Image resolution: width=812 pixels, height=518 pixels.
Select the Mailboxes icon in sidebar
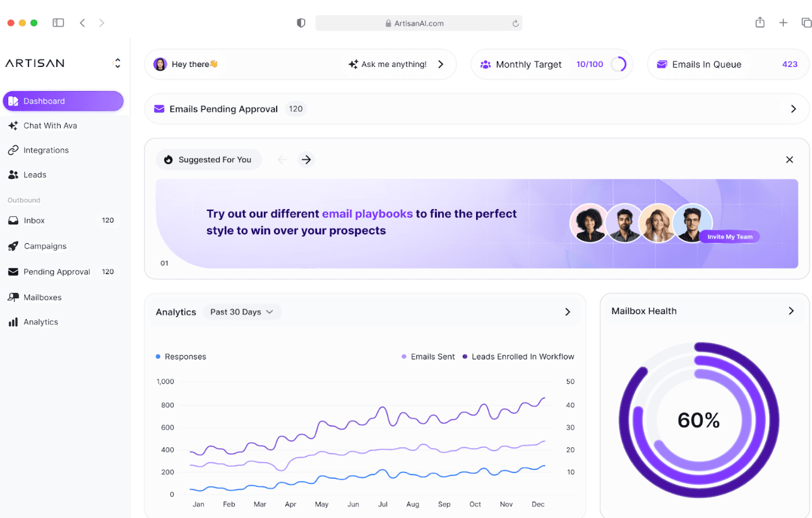click(13, 297)
